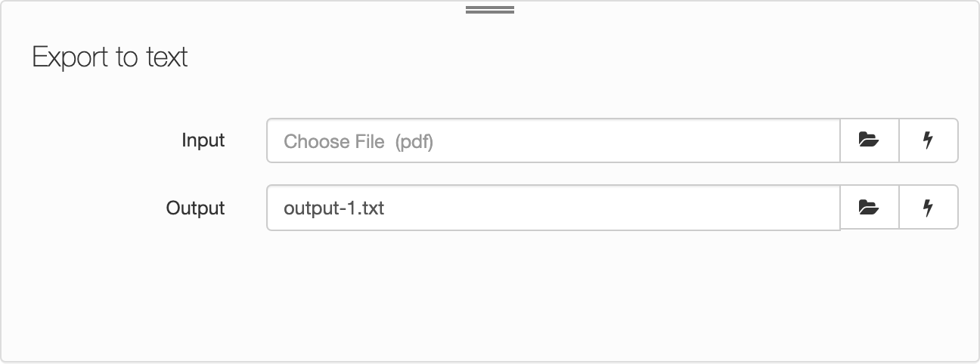Image resolution: width=980 pixels, height=364 pixels.
Task: Click the Choose File placeholder text
Action: click(x=358, y=141)
